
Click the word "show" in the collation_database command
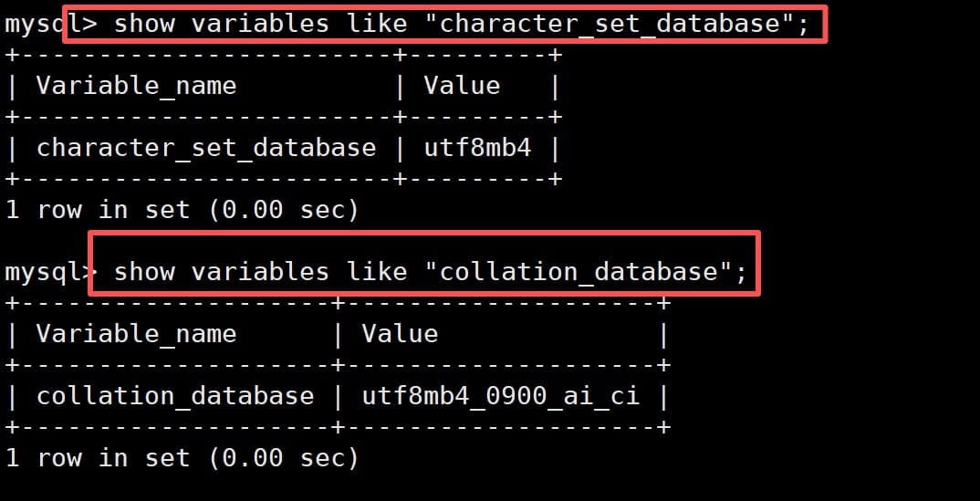click(144, 271)
